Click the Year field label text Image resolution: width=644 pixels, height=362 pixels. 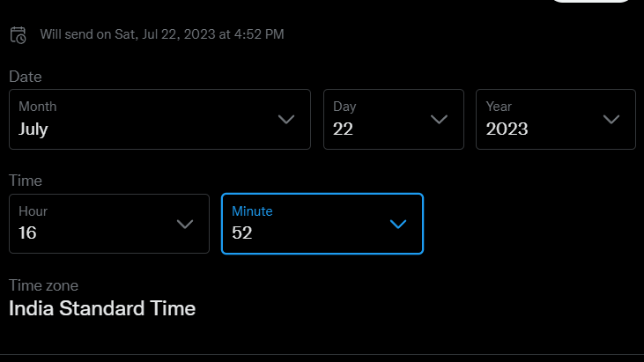point(499,107)
